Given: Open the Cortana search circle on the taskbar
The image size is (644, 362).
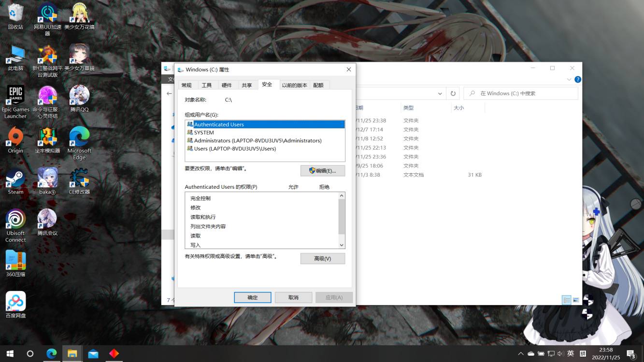Looking at the screenshot, I should pos(30,353).
